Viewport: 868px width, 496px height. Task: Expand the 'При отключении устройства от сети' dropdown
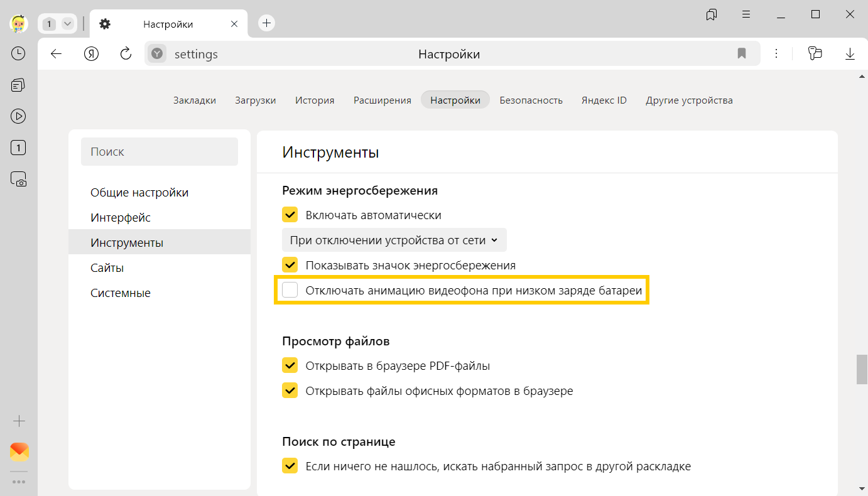tap(394, 240)
